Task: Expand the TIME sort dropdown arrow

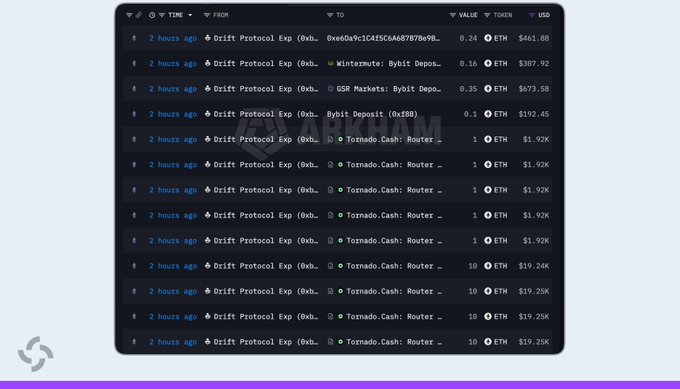Action: pyautogui.click(x=190, y=15)
